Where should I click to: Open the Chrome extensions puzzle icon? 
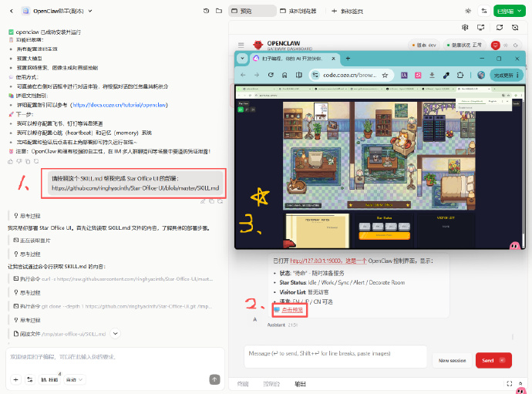pyautogui.click(x=460, y=75)
